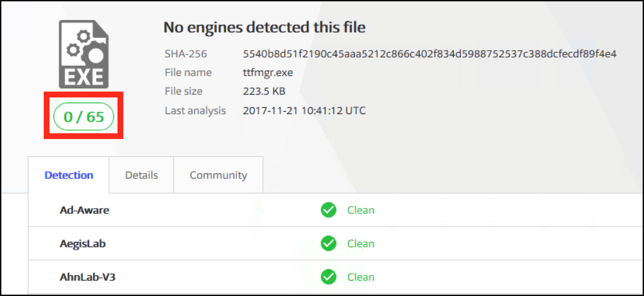Click the AegisLab engine name

coord(83,244)
